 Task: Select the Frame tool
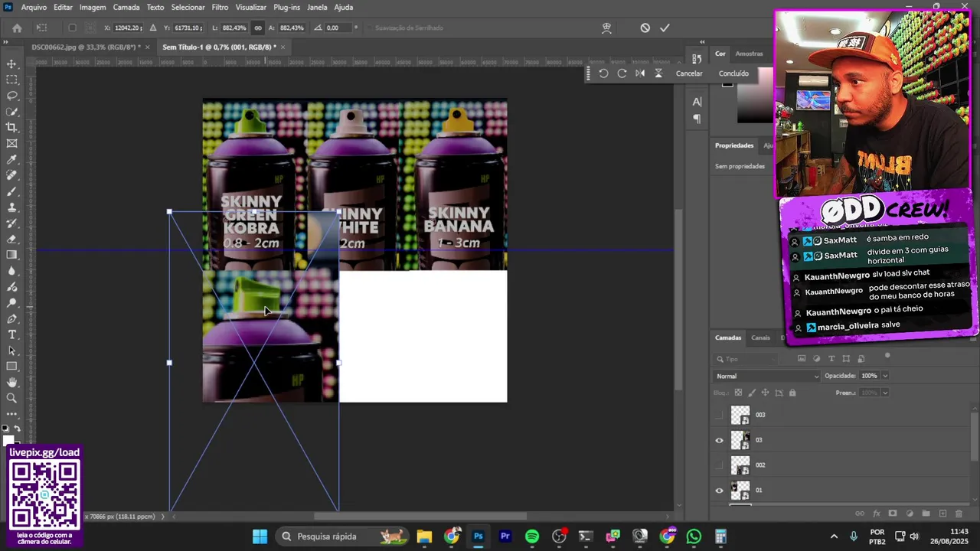point(11,143)
